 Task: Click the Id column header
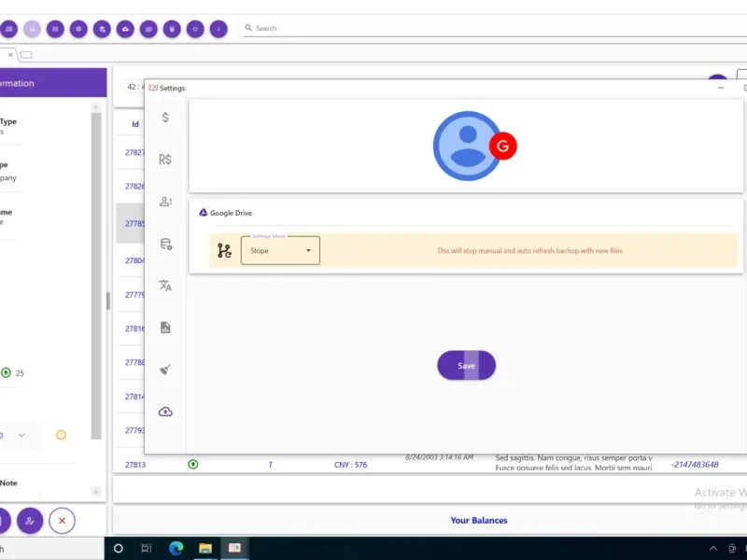(135, 124)
